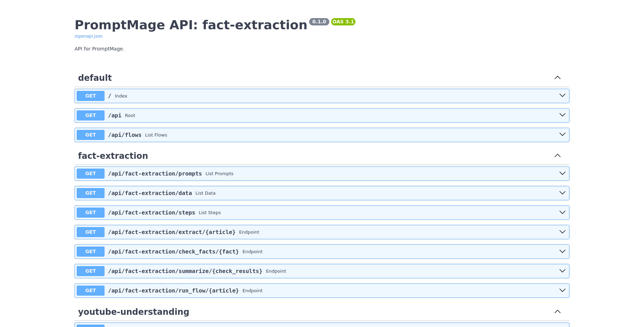Image resolution: width=644 pixels, height=327 pixels.
Task: Open the /api/fact-extraction/run_flow/{article} path
Action: point(174,290)
